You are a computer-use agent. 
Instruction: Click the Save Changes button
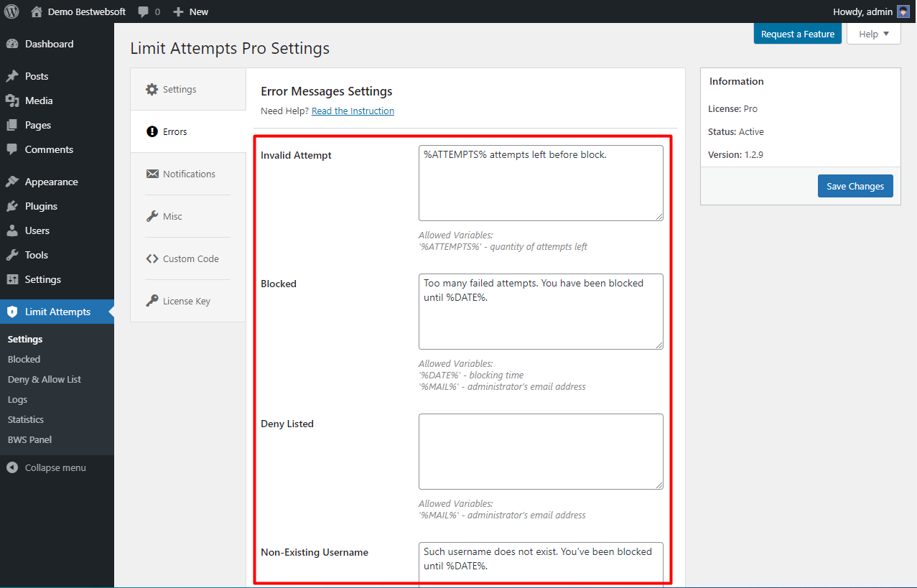[x=855, y=186]
